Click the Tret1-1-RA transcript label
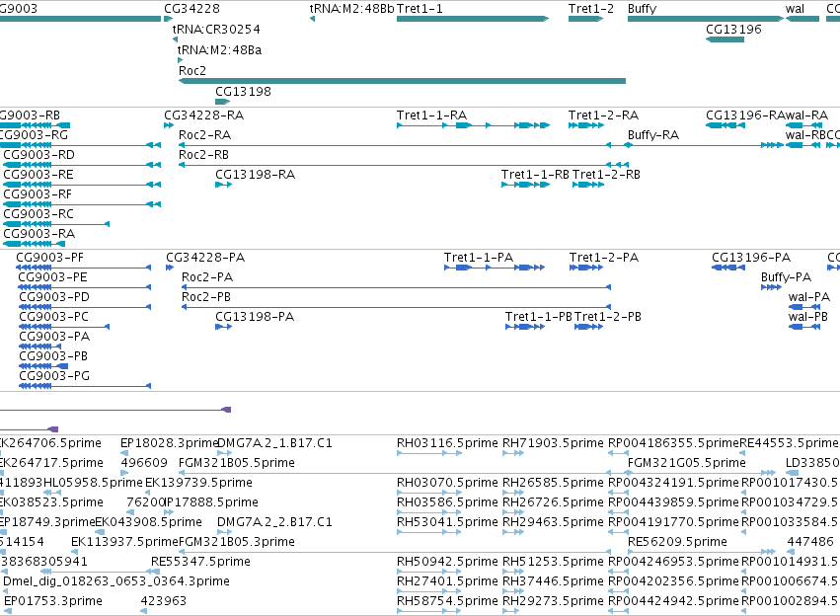 click(x=431, y=115)
